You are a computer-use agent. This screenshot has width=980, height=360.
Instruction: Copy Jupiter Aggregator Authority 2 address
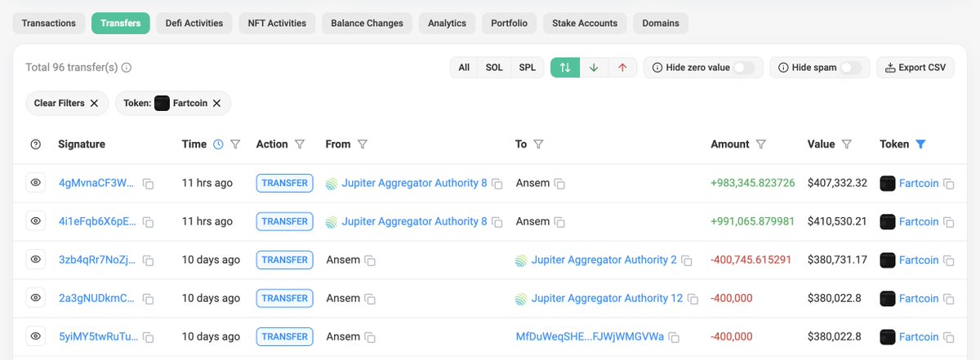687,260
